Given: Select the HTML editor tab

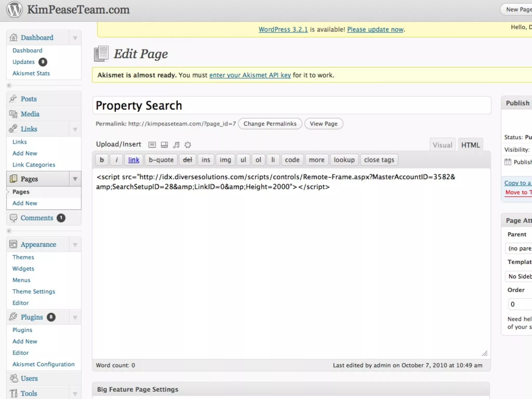Looking at the screenshot, I should point(470,145).
